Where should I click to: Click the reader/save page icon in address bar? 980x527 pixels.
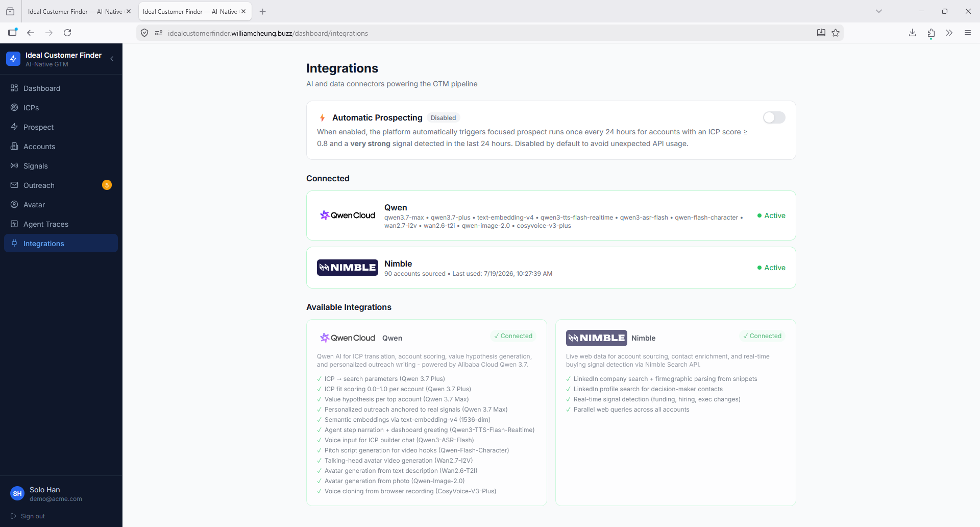click(x=821, y=33)
